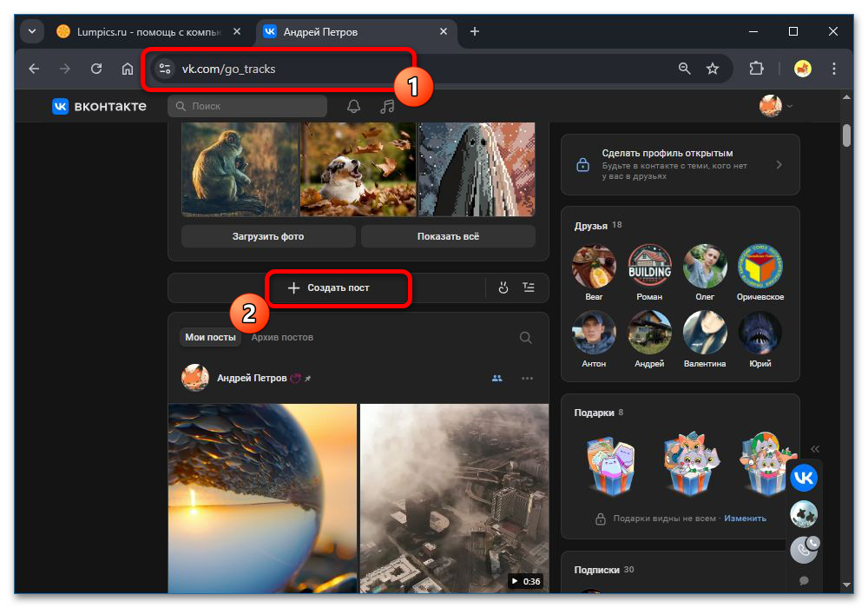The image size is (868, 608).
Task: Navigate back with the back arrow
Action: (35, 69)
